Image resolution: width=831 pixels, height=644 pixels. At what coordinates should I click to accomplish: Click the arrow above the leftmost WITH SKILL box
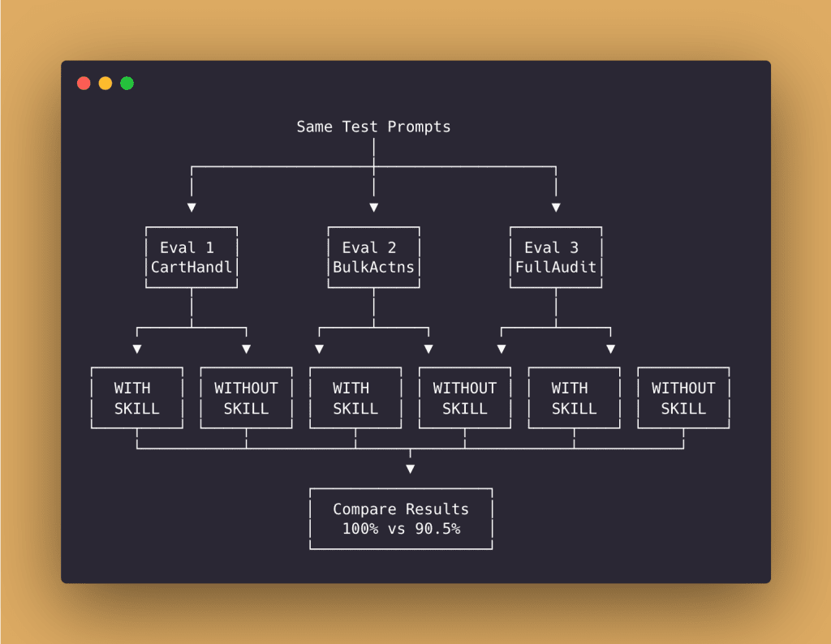[137, 349]
